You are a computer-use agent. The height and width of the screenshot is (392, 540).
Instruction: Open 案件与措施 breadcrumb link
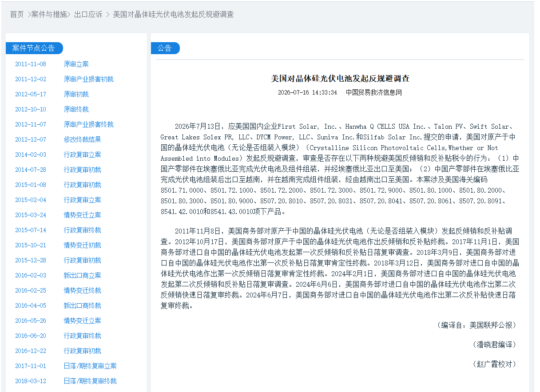(49, 14)
